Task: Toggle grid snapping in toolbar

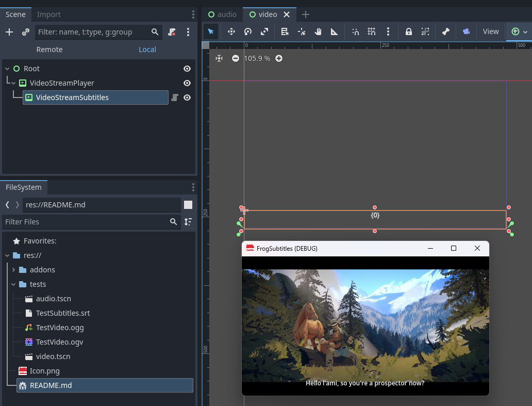Action: [372, 31]
